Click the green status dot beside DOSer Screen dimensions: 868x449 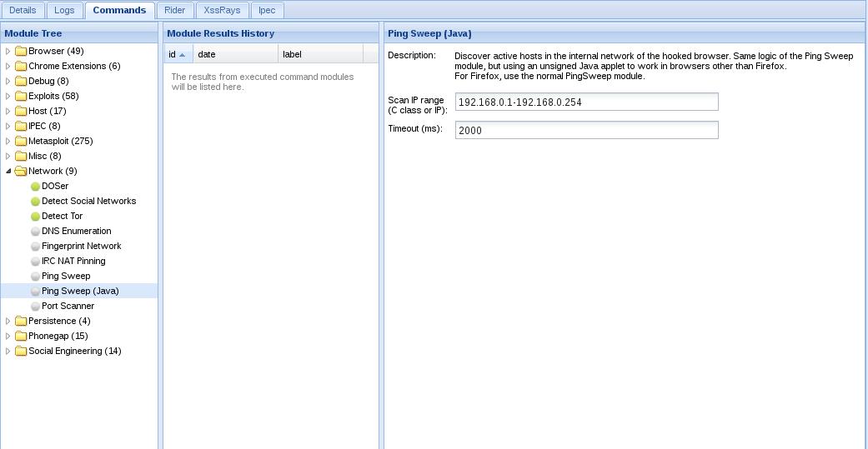tap(35, 187)
